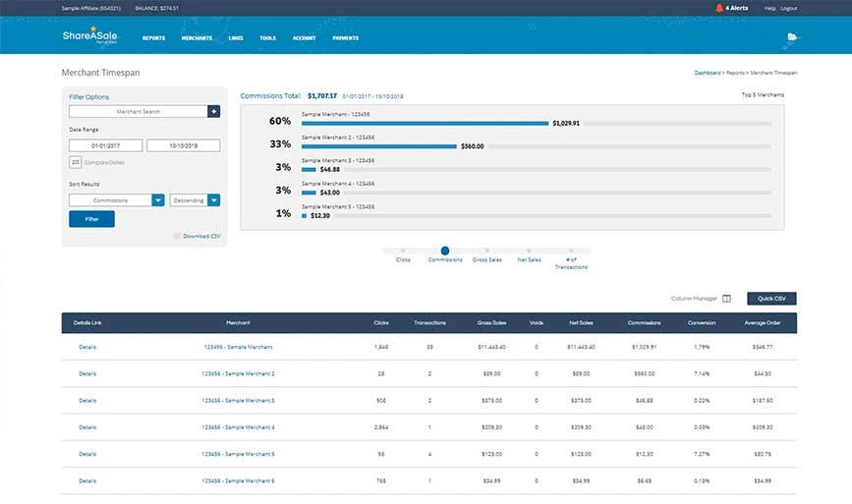Screen dimensions: 852x504
Task: Select the Commissions slider point
Action: coord(445,252)
